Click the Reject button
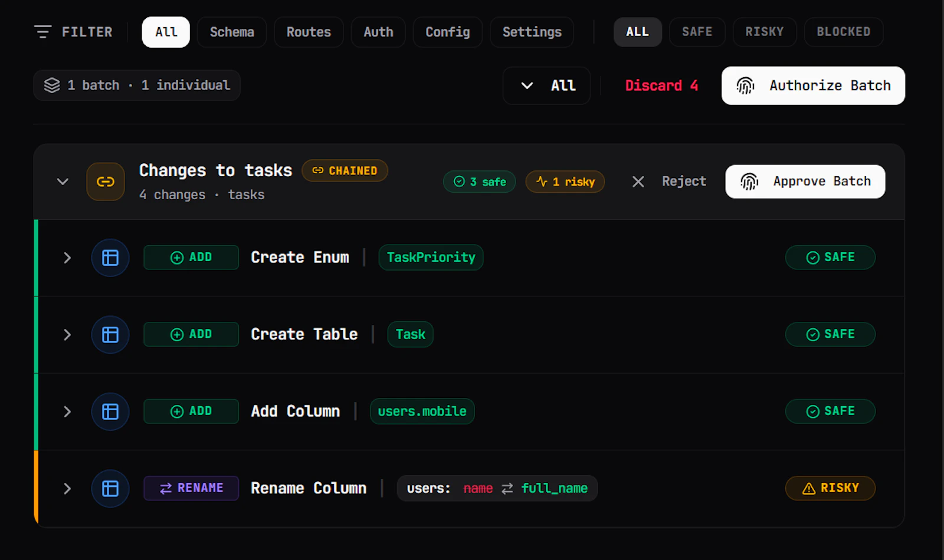The image size is (944, 560). (670, 182)
